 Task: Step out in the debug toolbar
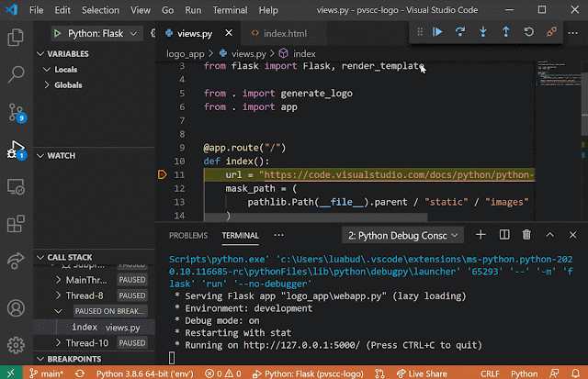[x=506, y=32]
